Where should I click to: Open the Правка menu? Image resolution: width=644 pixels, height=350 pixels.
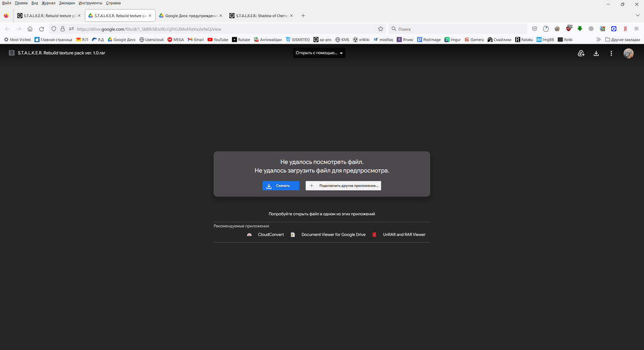(x=21, y=3)
